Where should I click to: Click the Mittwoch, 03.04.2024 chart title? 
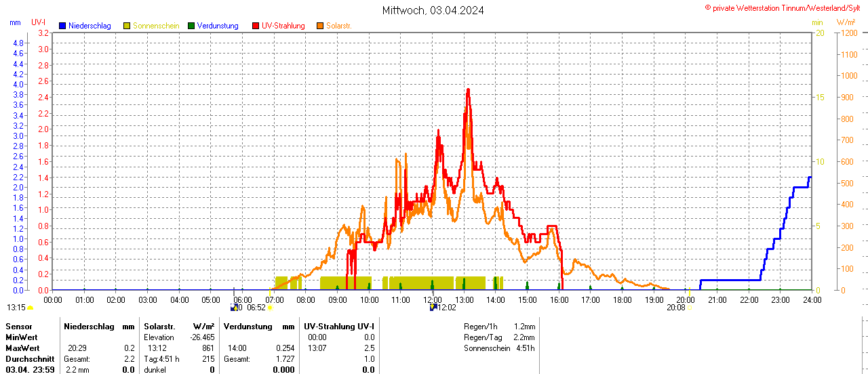click(433, 10)
